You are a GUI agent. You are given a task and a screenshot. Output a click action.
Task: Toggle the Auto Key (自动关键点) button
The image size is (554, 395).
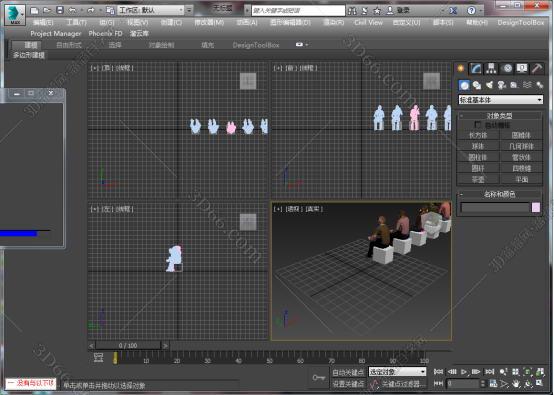click(348, 372)
